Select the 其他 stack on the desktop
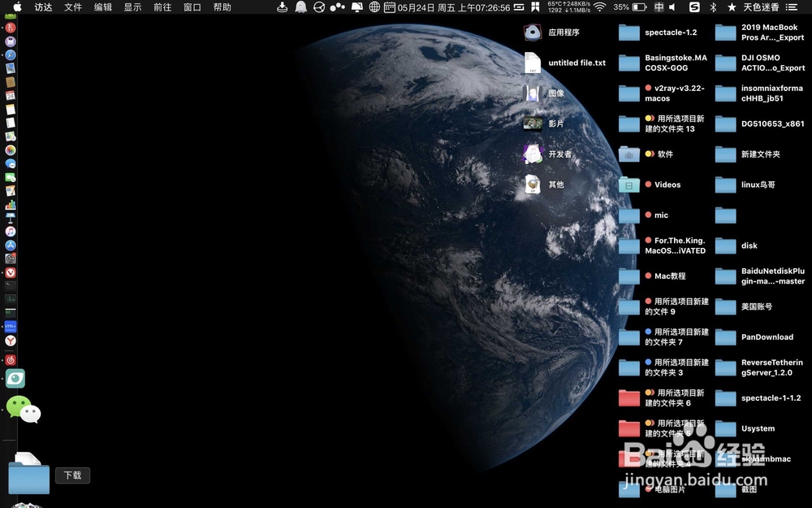The image size is (812, 508). pyautogui.click(x=544, y=185)
